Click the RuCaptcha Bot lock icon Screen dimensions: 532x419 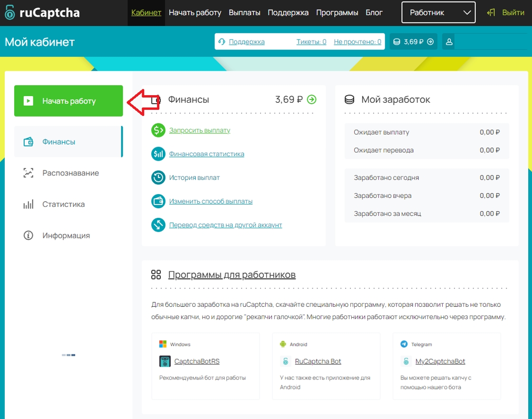click(286, 361)
